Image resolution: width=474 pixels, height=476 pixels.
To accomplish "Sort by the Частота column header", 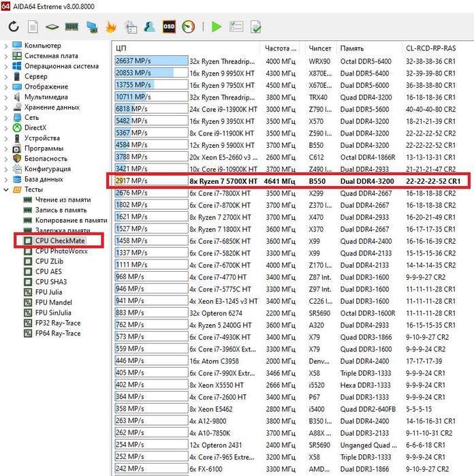I will click(x=280, y=48).
